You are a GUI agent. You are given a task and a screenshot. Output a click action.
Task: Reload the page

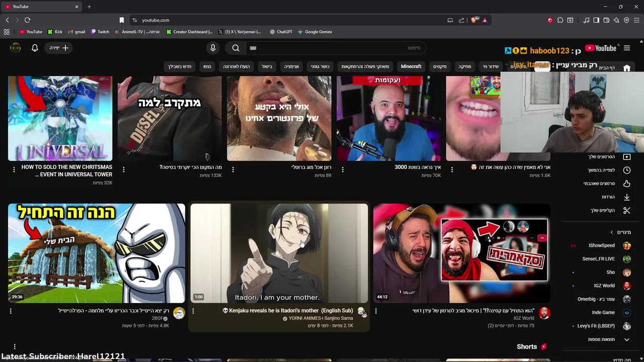[x=27, y=20]
